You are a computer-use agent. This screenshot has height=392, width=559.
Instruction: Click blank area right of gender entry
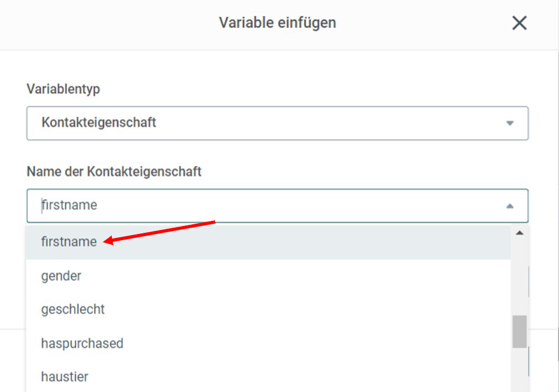tap(296, 276)
